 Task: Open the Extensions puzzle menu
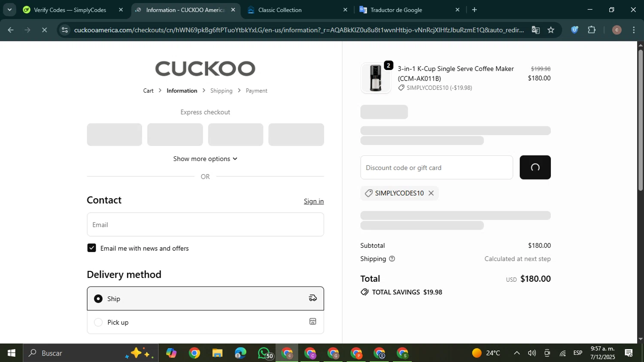click(x=592, y=30)
